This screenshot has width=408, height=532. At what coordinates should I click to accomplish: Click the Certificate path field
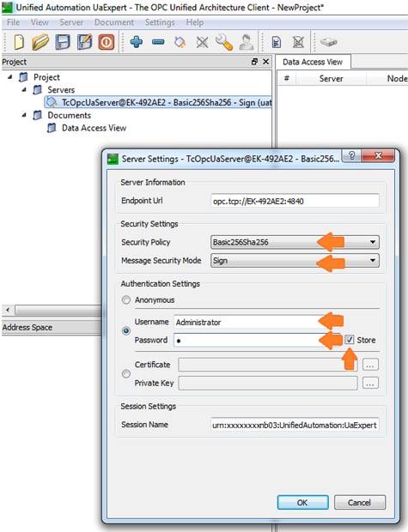click(268, 365)
